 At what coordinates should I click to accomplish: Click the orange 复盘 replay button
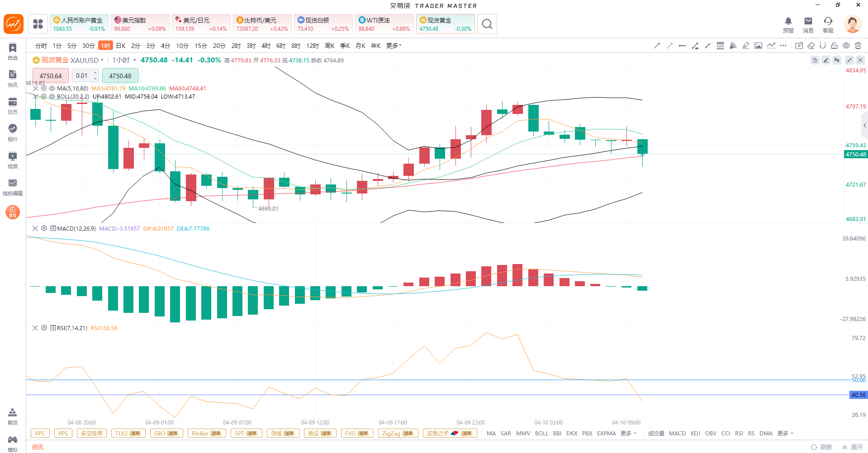[x=13, y=212]
